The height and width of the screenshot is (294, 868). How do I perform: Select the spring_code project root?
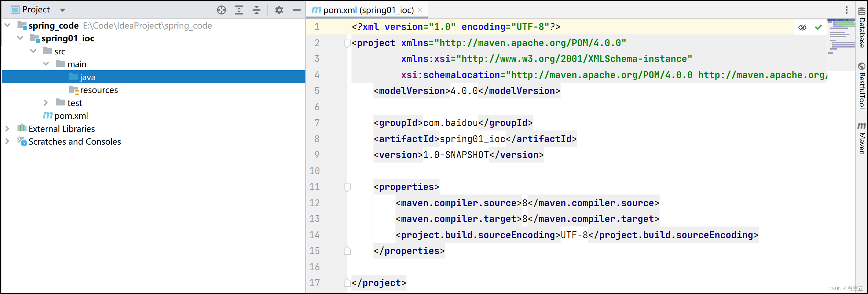click(54, 25)
